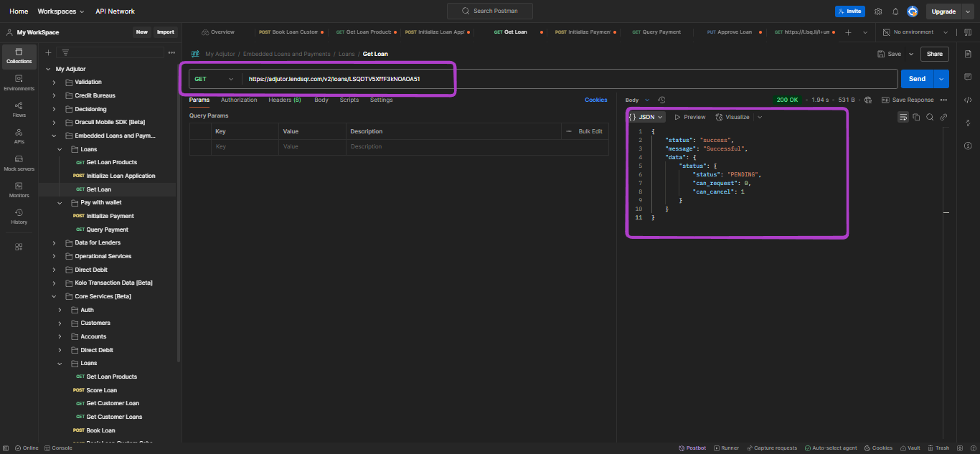Image resolution: width=980 pixels, height=454 pixels.
Task: Click the search icon in response pane
Action: click(930, 117)
